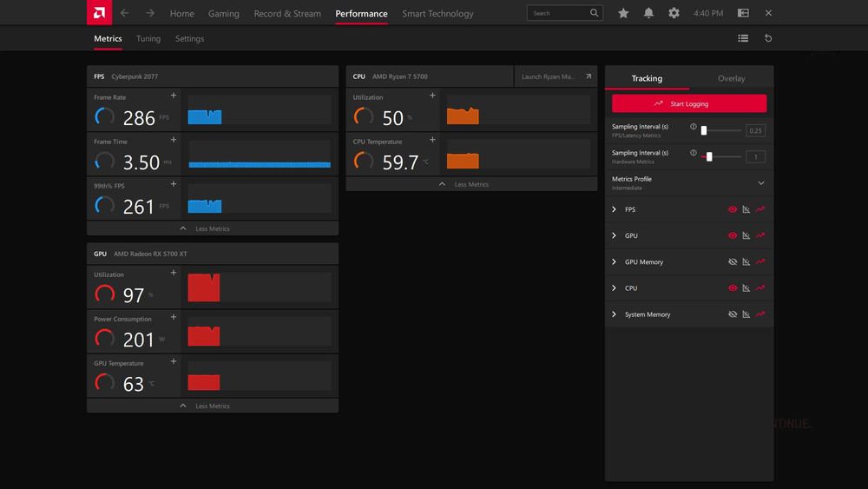Add 99th% FPS metric with plus icon
Viewport: 868px width, 489px height.
tap(174, 184)
